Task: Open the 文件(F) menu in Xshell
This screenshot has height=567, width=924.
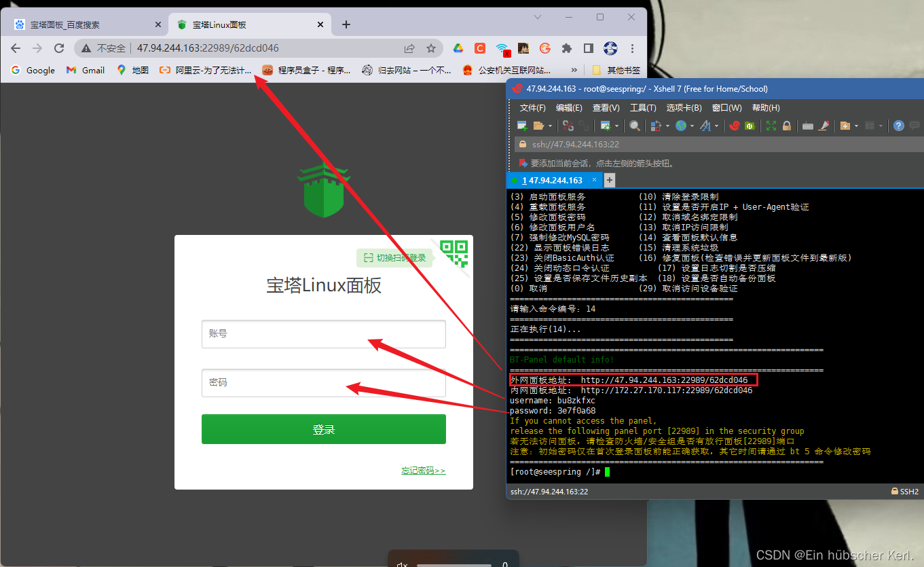Action: click(x=533, y=108)
